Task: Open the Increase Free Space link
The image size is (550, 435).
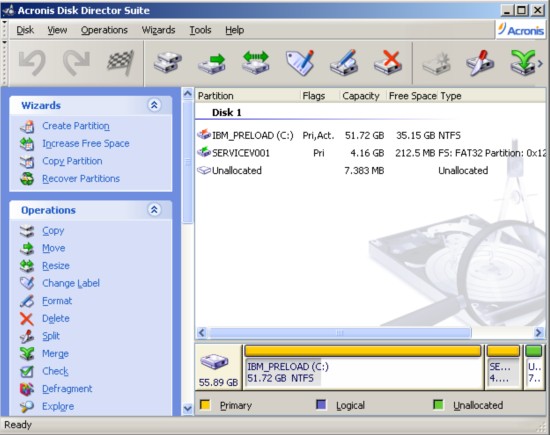Action: [86, 143]
